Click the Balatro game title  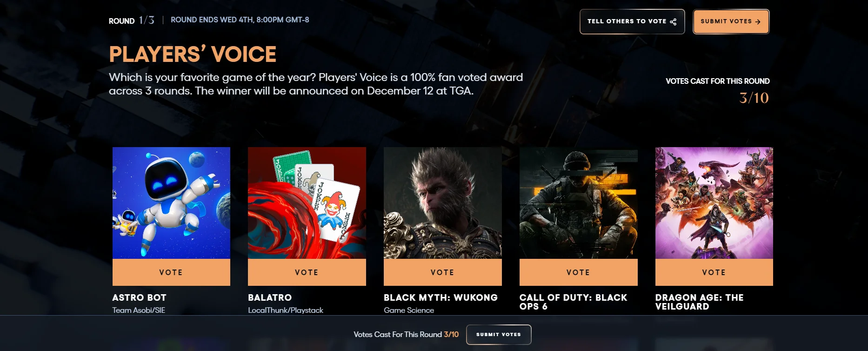click(x=270, y=297)
